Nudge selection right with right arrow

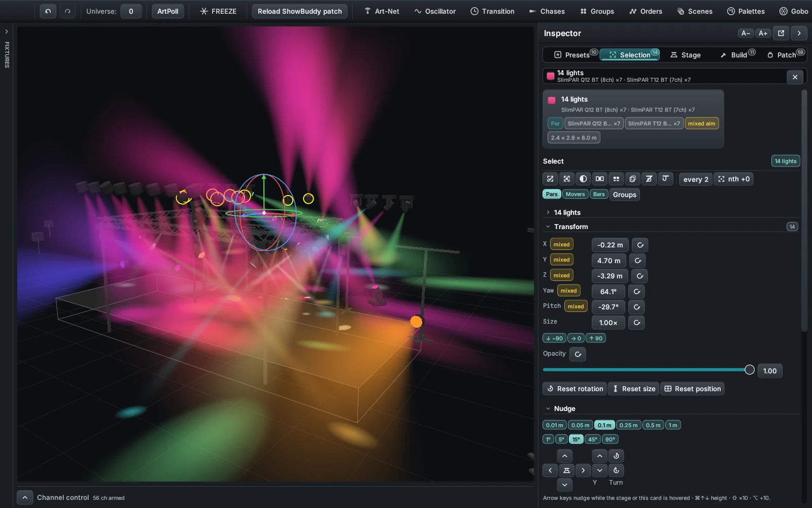(x=583, y=470)
